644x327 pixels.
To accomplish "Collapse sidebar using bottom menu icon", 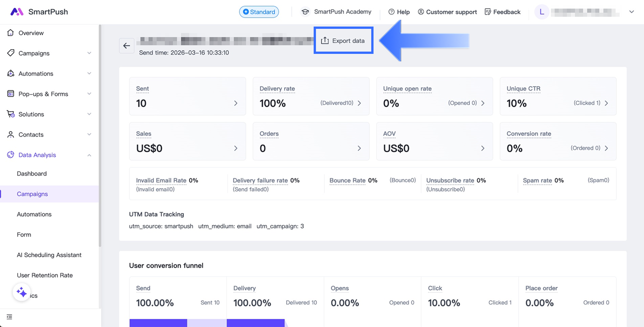I will pyautogui.click(x=9, y=317).
